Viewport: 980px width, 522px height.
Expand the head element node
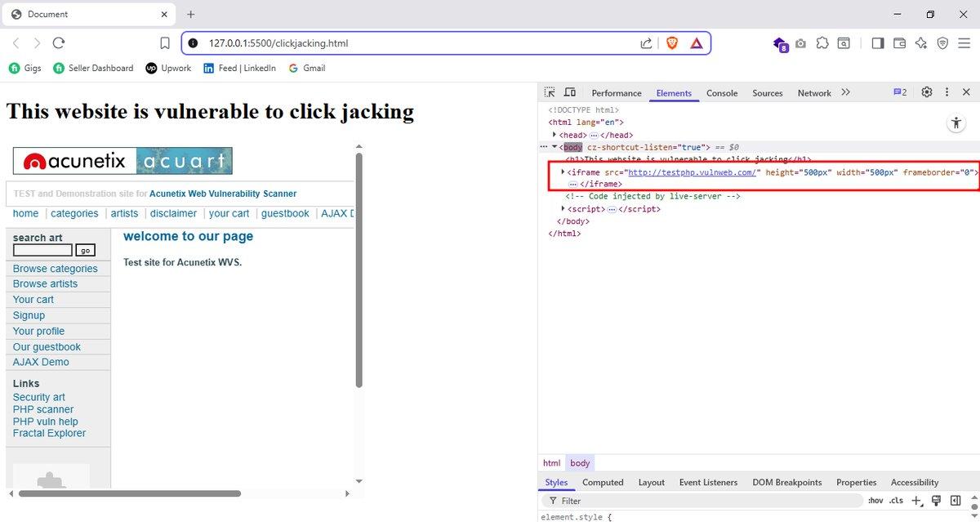pos(555,135)
